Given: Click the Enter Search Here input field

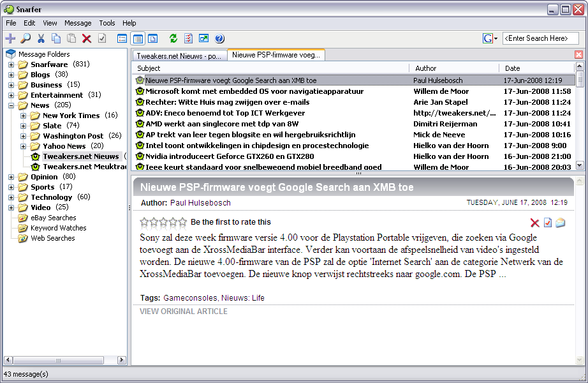Looking at the screenshot, I should 540,38.
